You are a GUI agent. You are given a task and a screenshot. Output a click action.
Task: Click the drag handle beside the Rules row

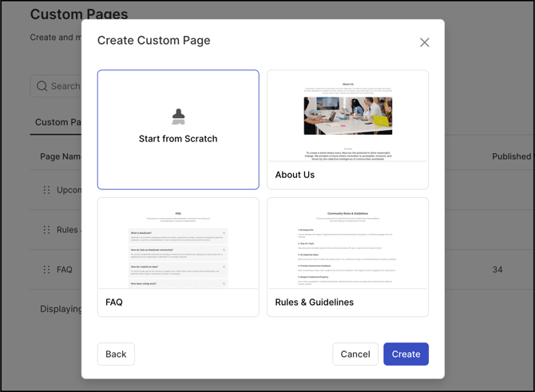coord(46,230)
